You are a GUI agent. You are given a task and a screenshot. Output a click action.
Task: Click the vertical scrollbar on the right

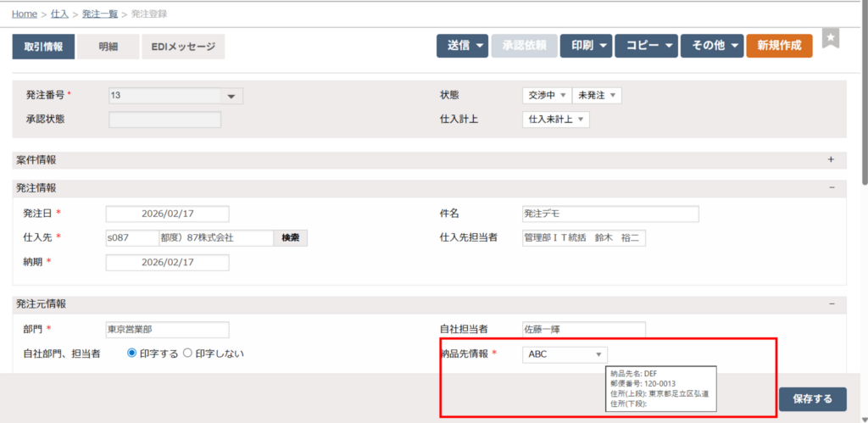click(864, 93)
